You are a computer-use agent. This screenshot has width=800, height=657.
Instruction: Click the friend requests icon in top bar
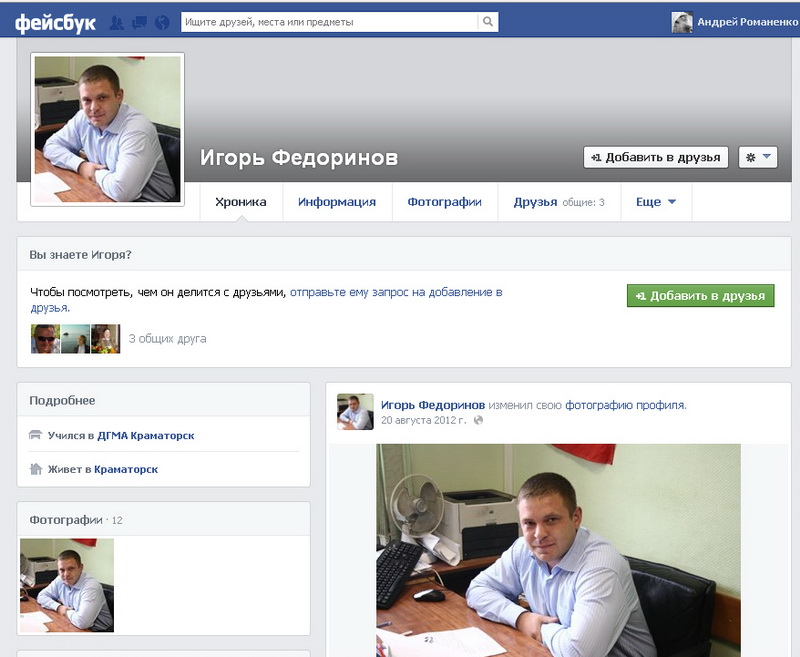[x=117, y=22]
